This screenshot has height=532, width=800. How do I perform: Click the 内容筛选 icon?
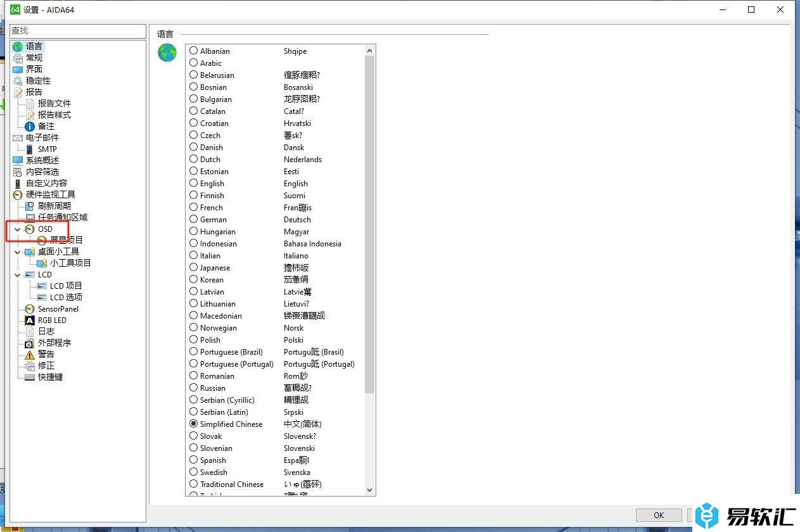pos(18,172)
